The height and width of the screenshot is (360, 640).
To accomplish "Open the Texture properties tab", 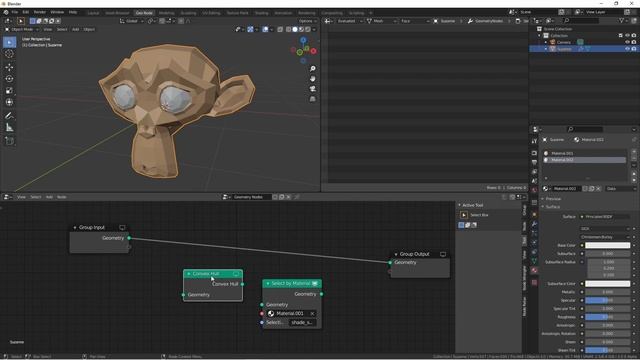I will click(x=534, y=282).
